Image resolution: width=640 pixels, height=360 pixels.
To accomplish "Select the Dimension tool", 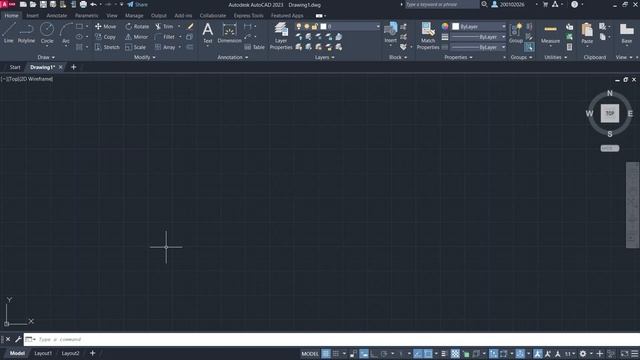I will click(229, 33).
